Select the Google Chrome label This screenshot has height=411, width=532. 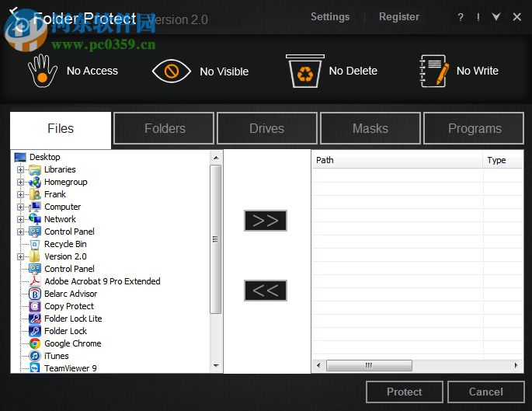click(x=73, y=343)
